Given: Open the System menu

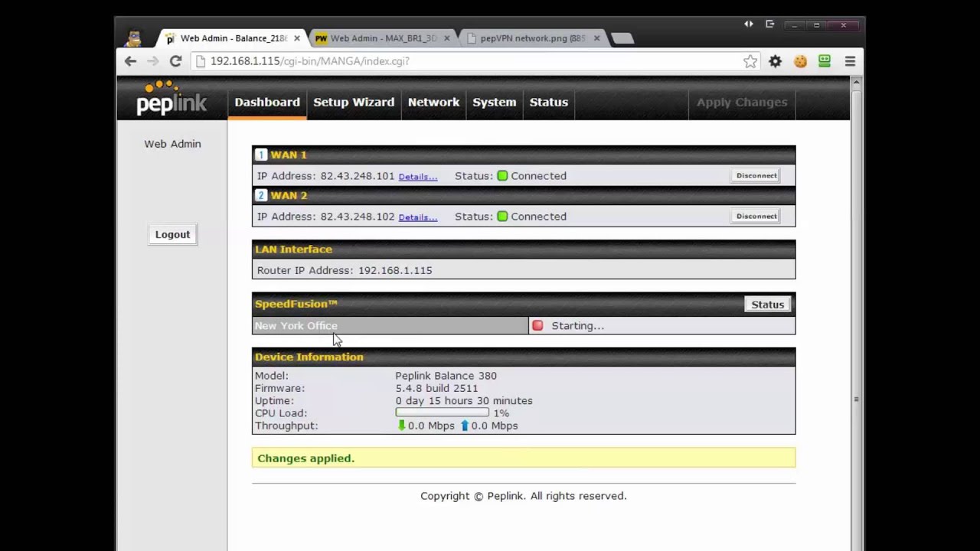Looking at the screenshot, I should (495, 103).
